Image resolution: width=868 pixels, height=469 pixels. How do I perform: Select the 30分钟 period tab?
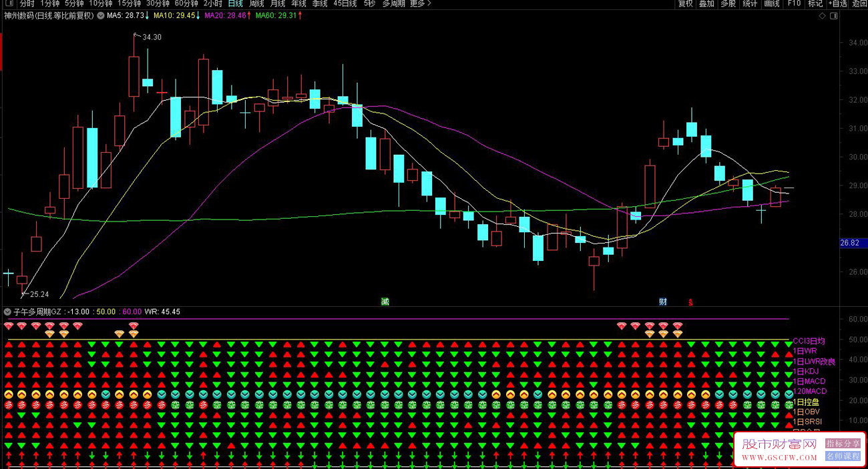click(158, 3)
